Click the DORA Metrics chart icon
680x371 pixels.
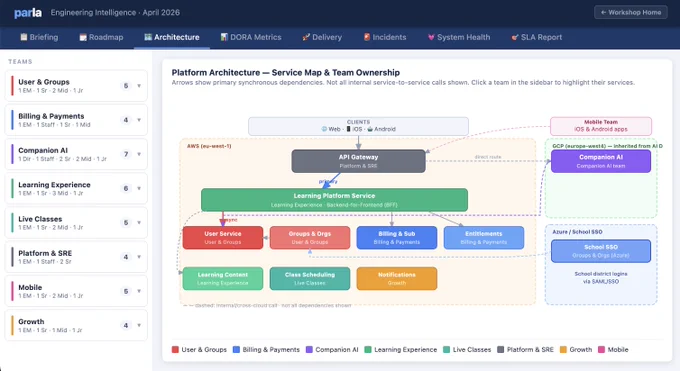tap(224, 37)
